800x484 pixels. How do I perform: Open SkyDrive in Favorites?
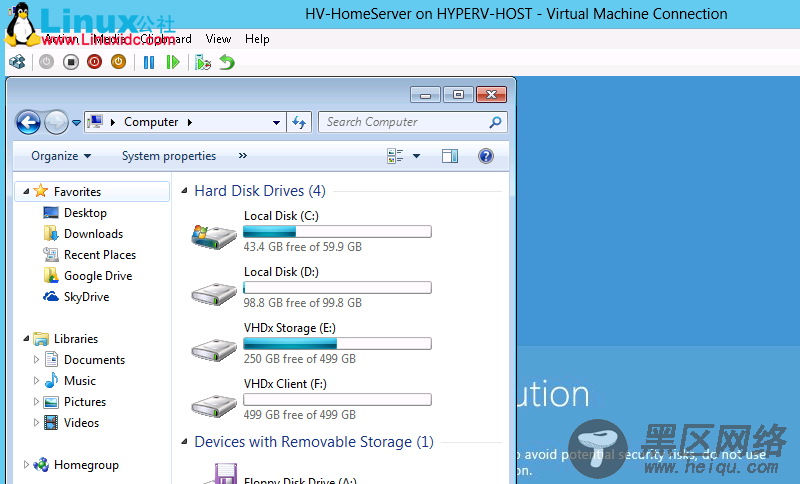[x=86, y=297]
